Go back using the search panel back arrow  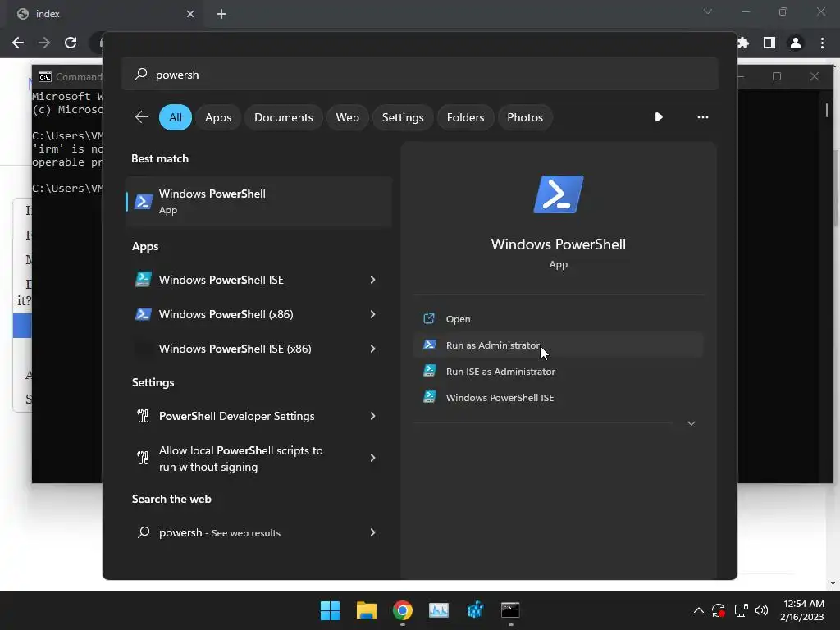(141, 116)
